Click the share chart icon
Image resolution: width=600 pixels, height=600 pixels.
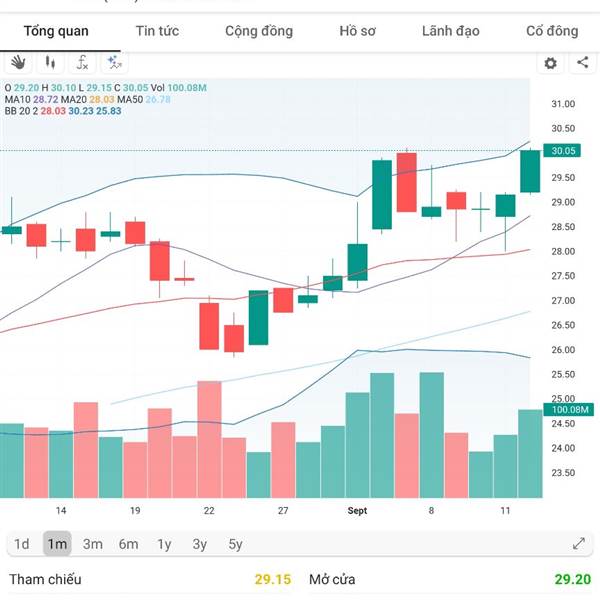click(x=582, y=63)
